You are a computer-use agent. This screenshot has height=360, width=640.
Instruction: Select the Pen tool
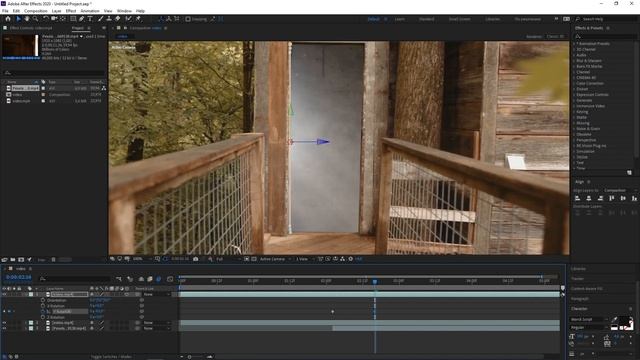(x=82, y=19)
